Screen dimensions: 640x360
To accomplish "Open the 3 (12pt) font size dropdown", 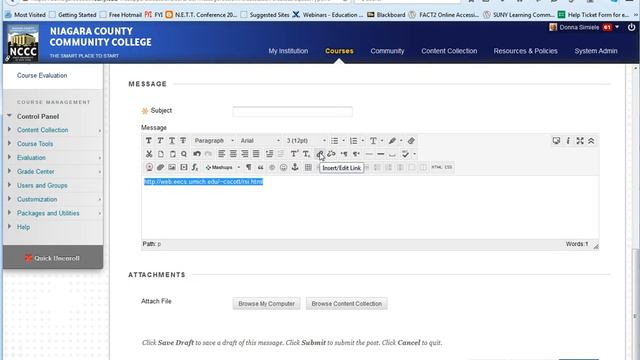I will pyautogui.click(x=306, y=141).
